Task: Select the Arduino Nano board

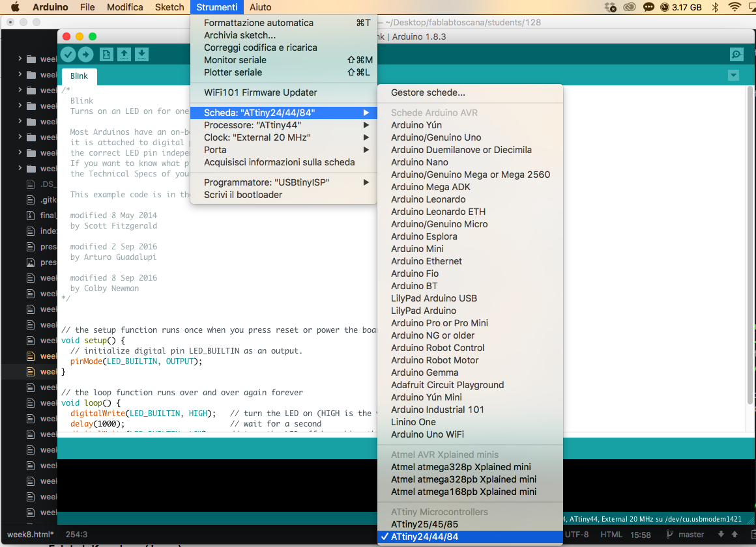Action: [x=470, y=162]
